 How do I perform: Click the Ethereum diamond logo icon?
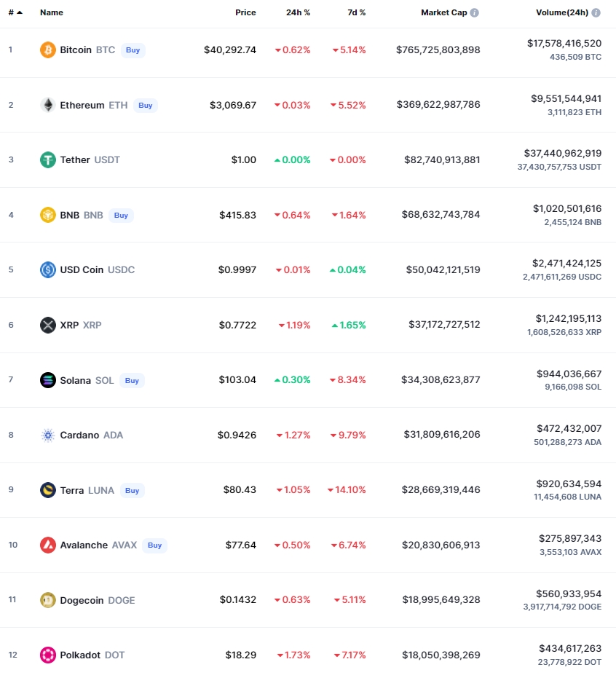tap(48, 105)
